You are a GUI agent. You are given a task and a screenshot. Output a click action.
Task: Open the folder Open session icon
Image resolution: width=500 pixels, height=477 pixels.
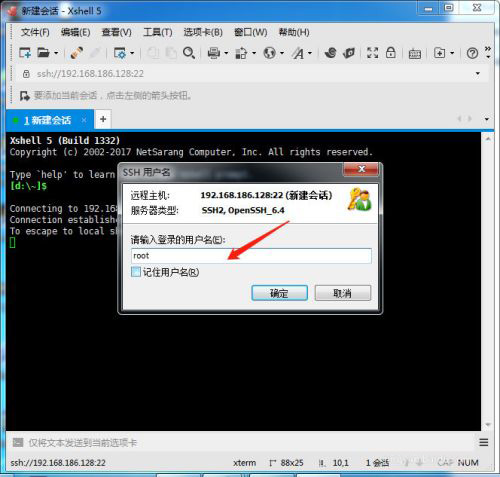[x=43, y=53]
